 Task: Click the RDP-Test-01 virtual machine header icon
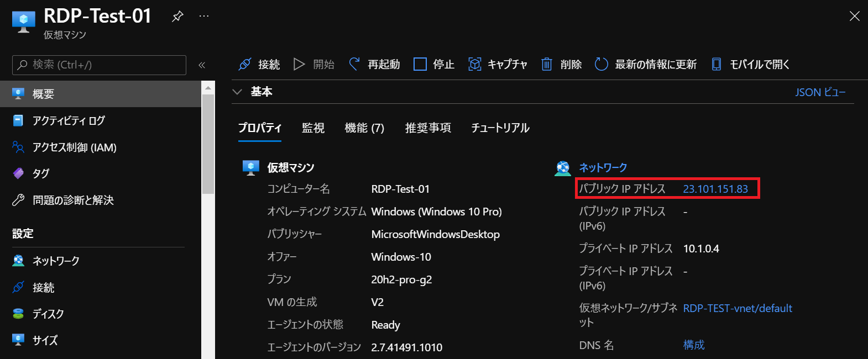pos(23,23)
